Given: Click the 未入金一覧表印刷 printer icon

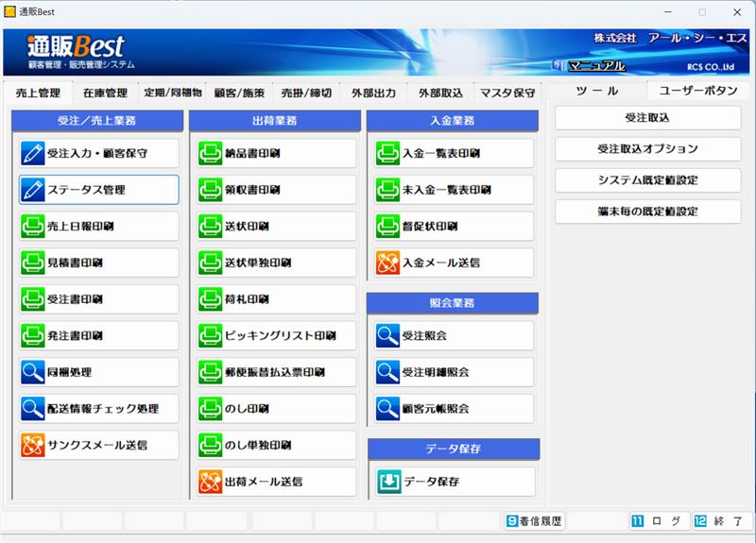Looking at the screenshot, I should pyautogui.click(x=387, y=190).
